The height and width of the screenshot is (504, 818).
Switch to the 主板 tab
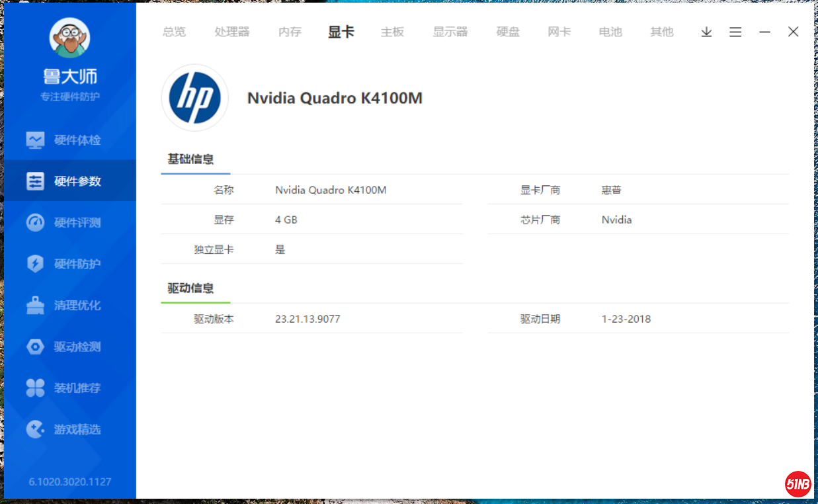click(x=392, y=32)
